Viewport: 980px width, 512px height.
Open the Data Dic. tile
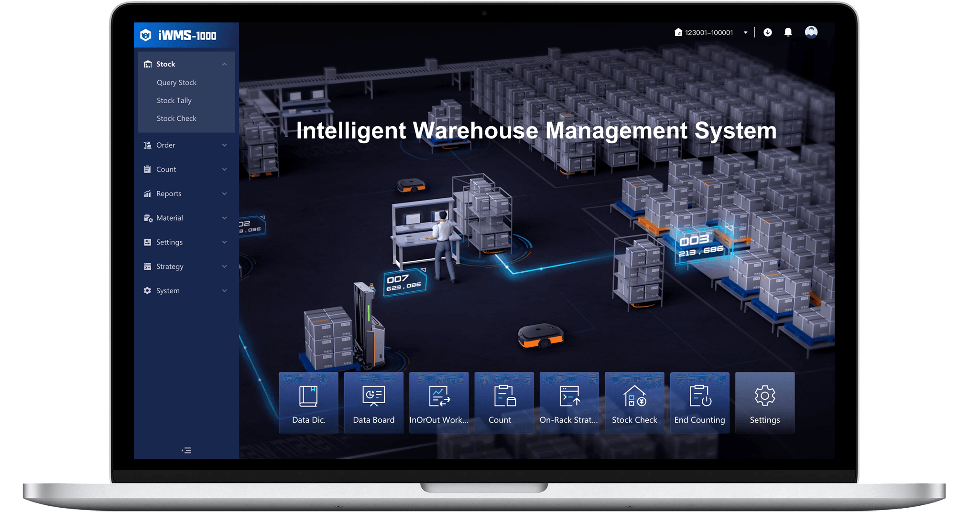pos(308,403)
